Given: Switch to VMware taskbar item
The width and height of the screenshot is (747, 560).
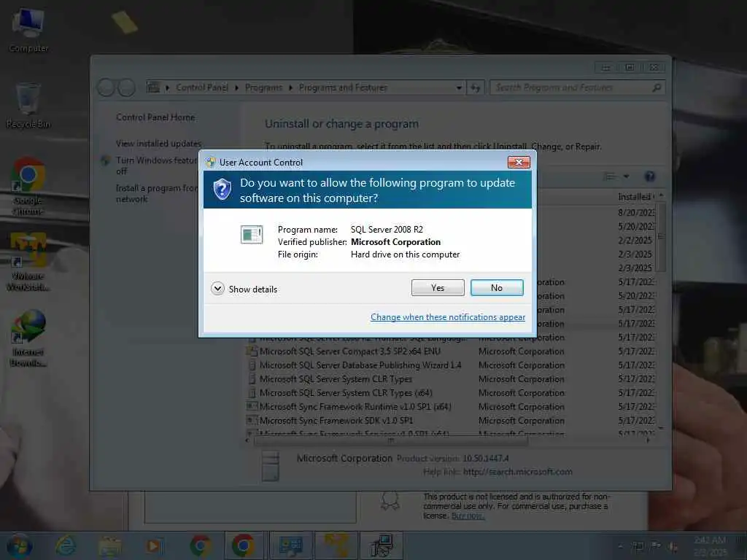Looking at the screenshot, I should (x=336, y=545).
